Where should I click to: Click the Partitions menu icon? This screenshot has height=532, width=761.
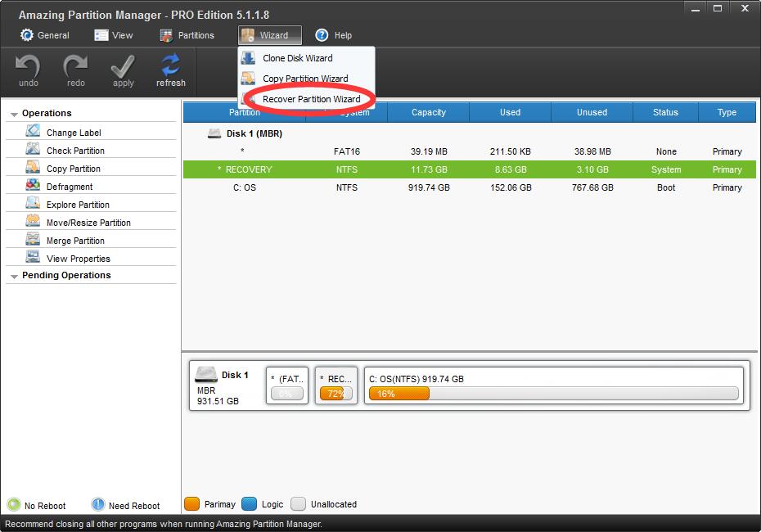coord(166,35)
